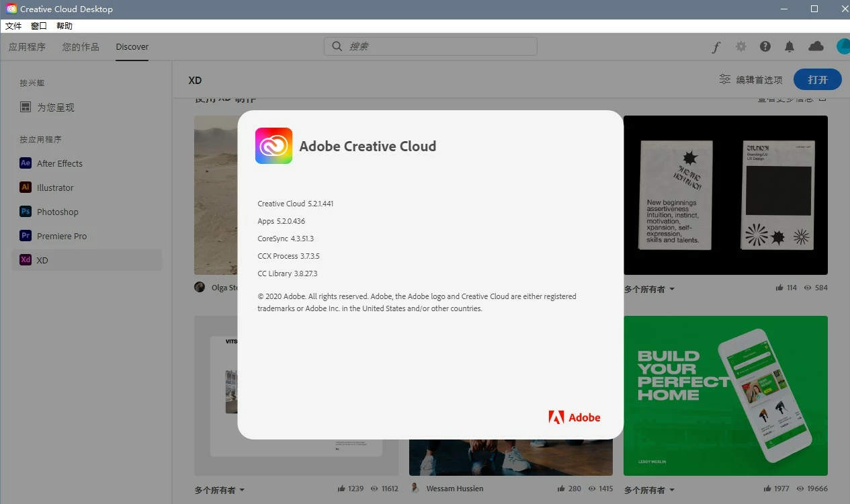Click Wessam Hussien's avatar icon

pyautogui.click(x=415, y=489)
